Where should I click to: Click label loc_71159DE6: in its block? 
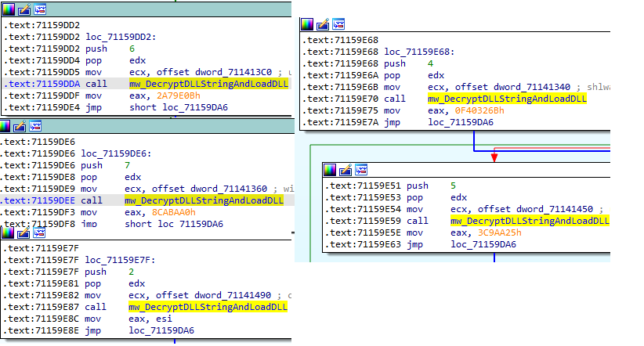tap(116, 153)
